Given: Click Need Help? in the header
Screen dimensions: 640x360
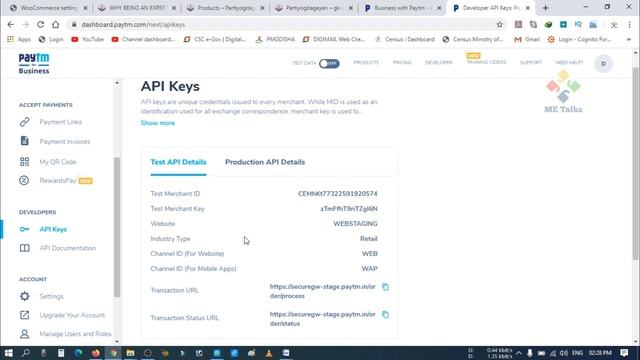Looking at the screenshot, I should (569, 62).
